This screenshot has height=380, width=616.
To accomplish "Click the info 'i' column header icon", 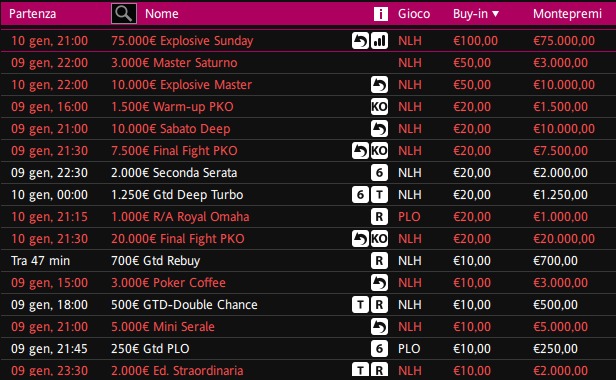I will [x=380, y=14].
